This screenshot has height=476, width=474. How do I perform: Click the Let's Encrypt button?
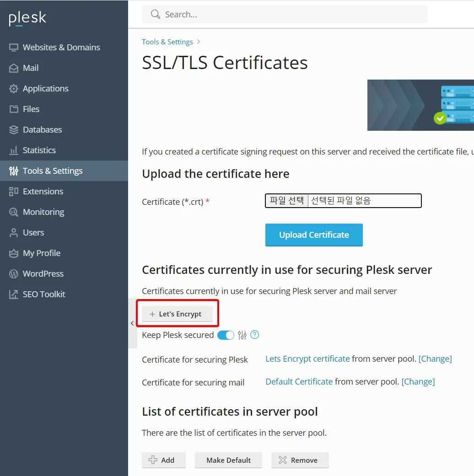click(x=177, y=314)
